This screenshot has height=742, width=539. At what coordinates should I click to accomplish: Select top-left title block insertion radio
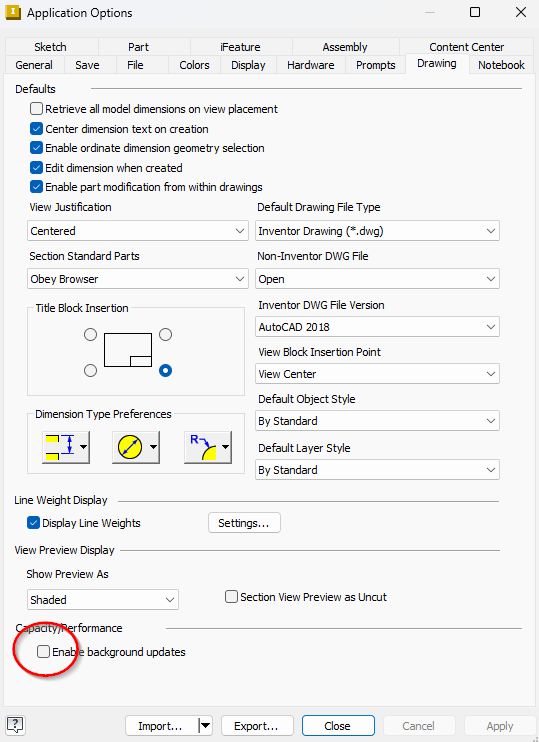click(90, 335)
